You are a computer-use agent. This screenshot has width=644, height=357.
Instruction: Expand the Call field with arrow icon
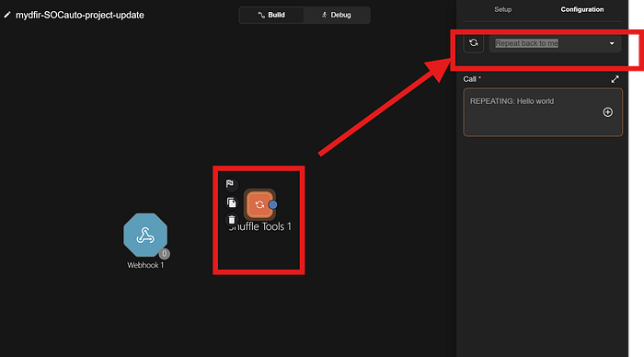click(x=615, y=79)
